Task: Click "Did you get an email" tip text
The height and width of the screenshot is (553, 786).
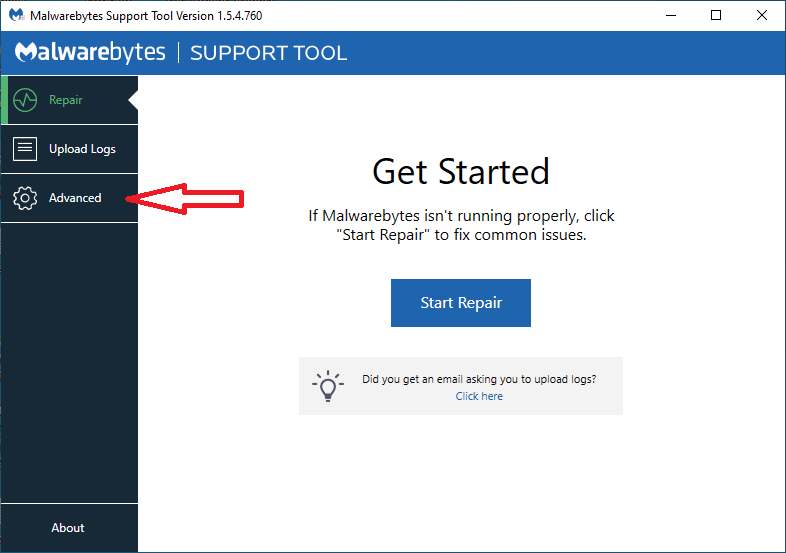Action: pos(479,379)
